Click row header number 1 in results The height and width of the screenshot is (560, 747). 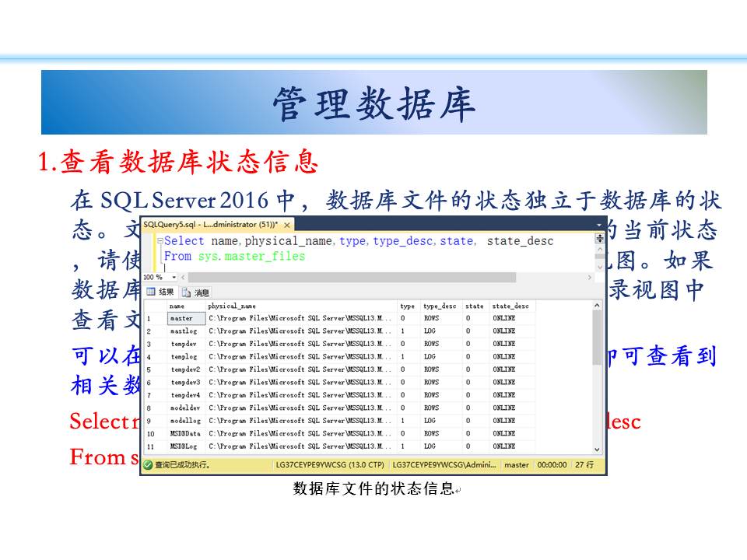(x=156, y=318)
